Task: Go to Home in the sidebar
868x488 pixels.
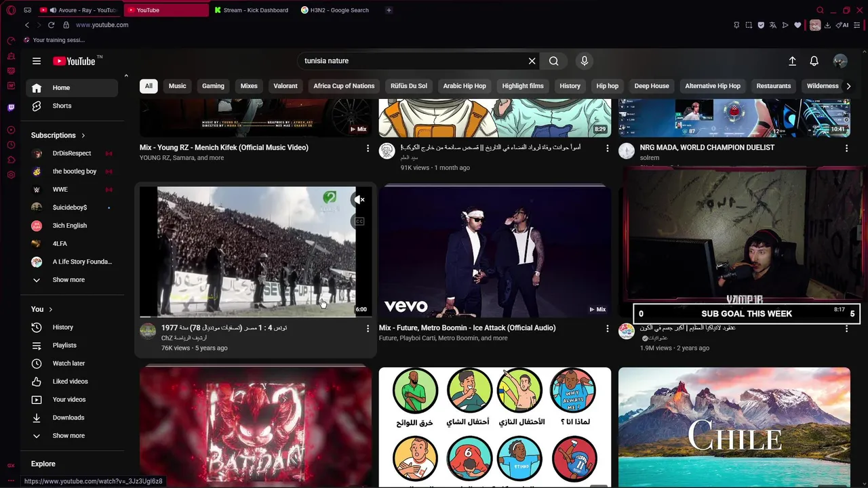Action: [72, 87]
